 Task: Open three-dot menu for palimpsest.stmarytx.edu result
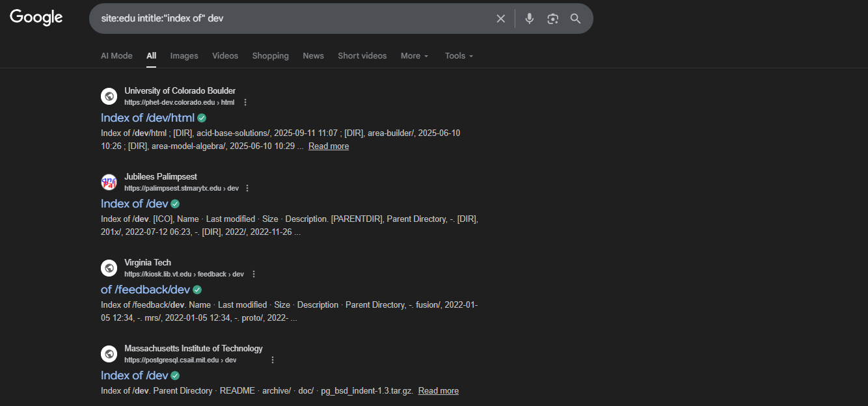[247, 188]
